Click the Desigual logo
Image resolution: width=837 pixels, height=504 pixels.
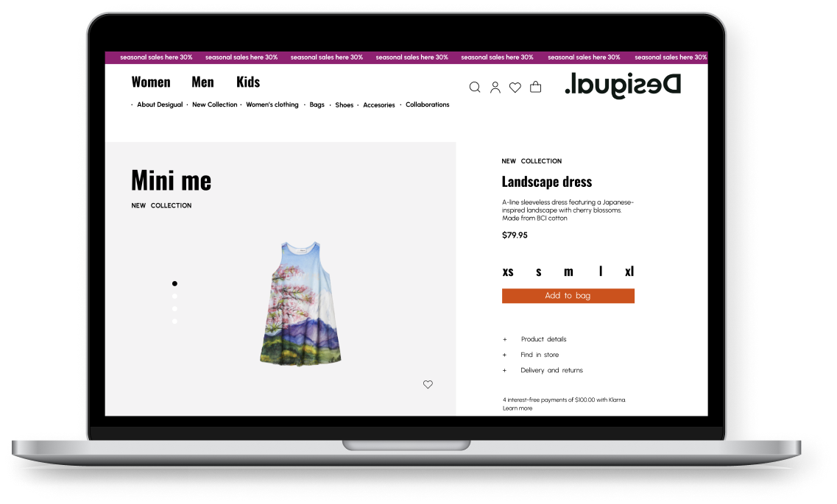623,85
